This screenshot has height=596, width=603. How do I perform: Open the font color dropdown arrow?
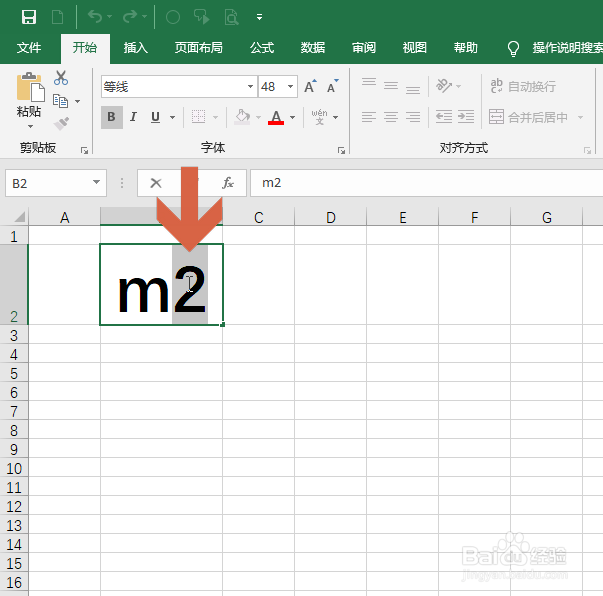tap(293, 117)
